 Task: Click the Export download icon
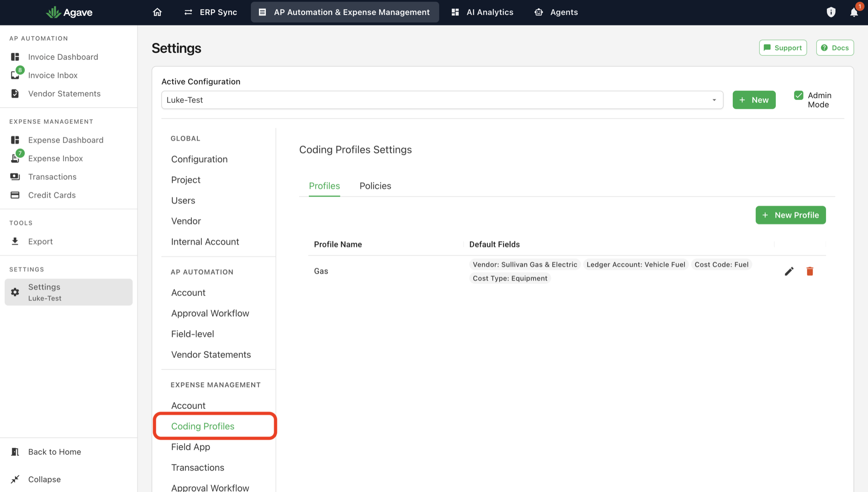15,241
